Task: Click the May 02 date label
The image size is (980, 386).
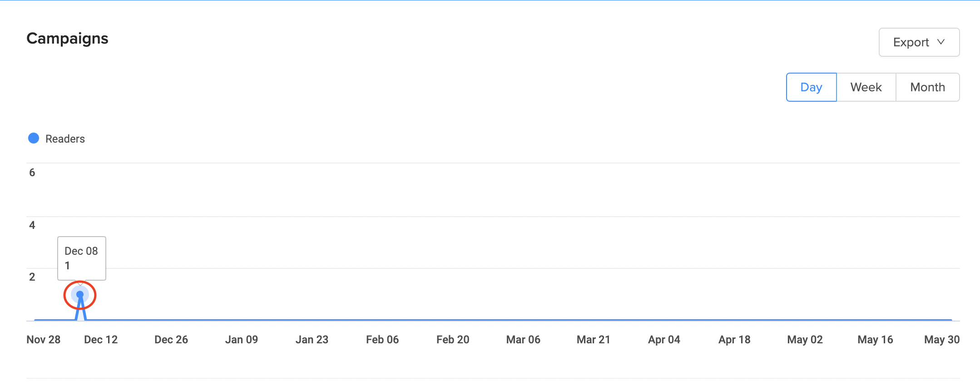Action: (x=805, y=340)
